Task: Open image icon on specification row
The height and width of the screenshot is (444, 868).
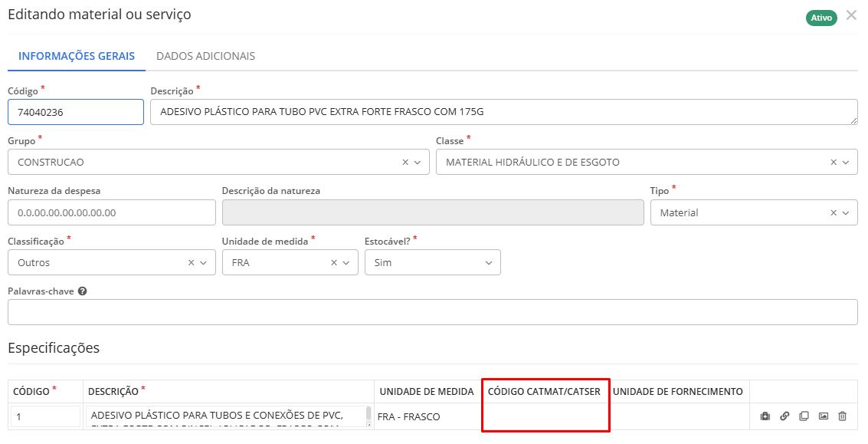Action: pos(823,416)
